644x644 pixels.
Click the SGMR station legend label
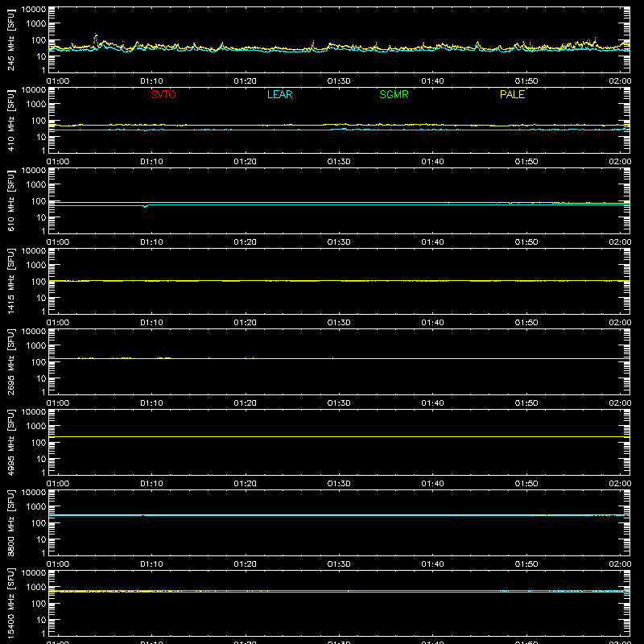(394, 94)
